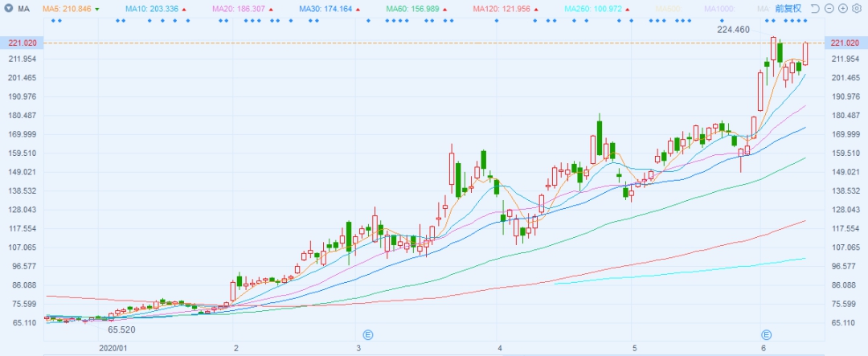Screen dimensions: 868x356
Task: Open the E event marker near month 3
Action: [x=367, y=334]
